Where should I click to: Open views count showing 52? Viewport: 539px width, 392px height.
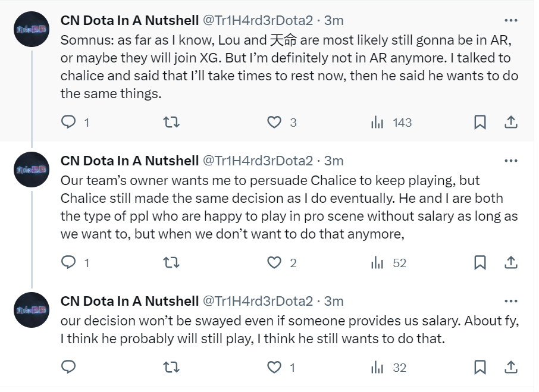pyautogui.click(x=377, y=263)
